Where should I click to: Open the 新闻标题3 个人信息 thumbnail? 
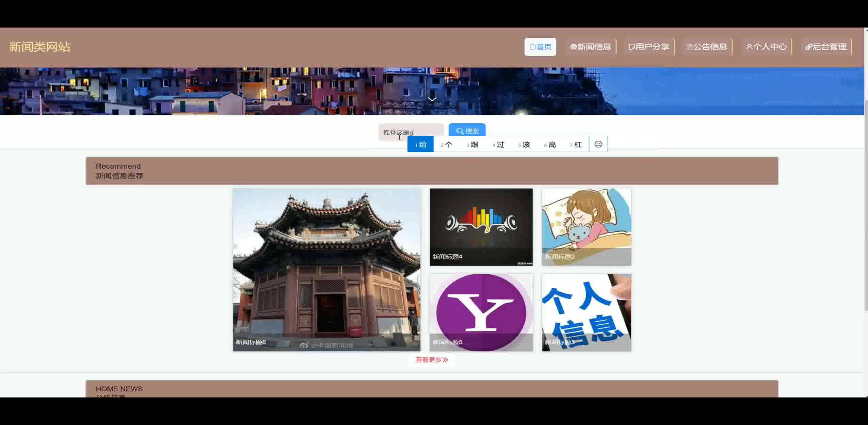(586, 312)
